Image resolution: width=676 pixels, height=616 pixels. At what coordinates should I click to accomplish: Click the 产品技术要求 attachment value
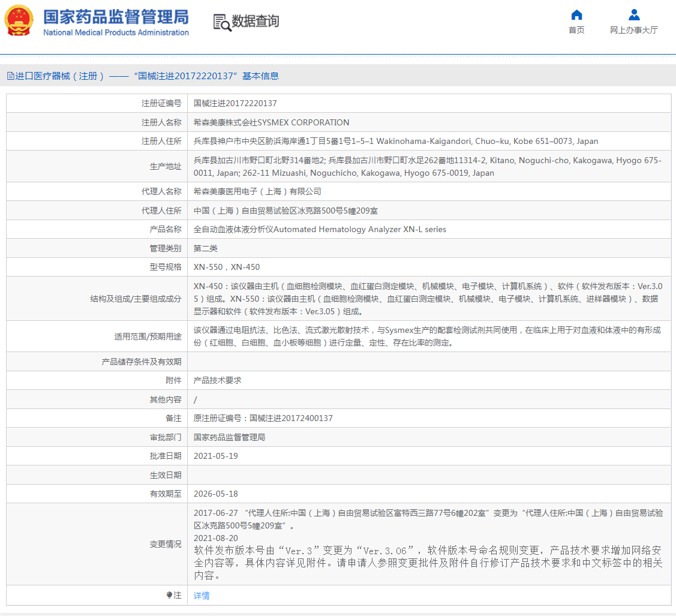tap(217, 381)
